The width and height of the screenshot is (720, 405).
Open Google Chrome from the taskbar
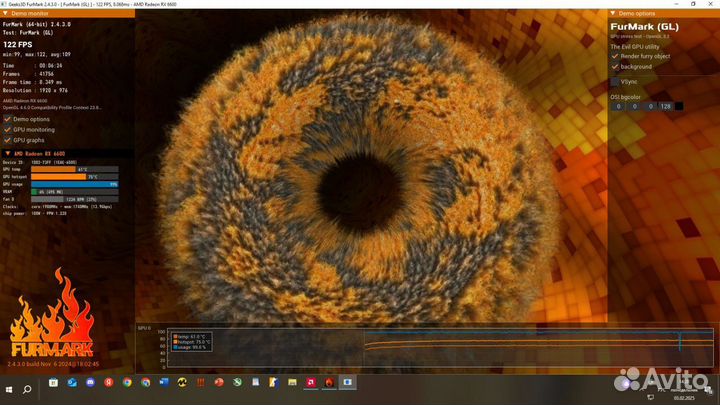[x=127, y=382]
